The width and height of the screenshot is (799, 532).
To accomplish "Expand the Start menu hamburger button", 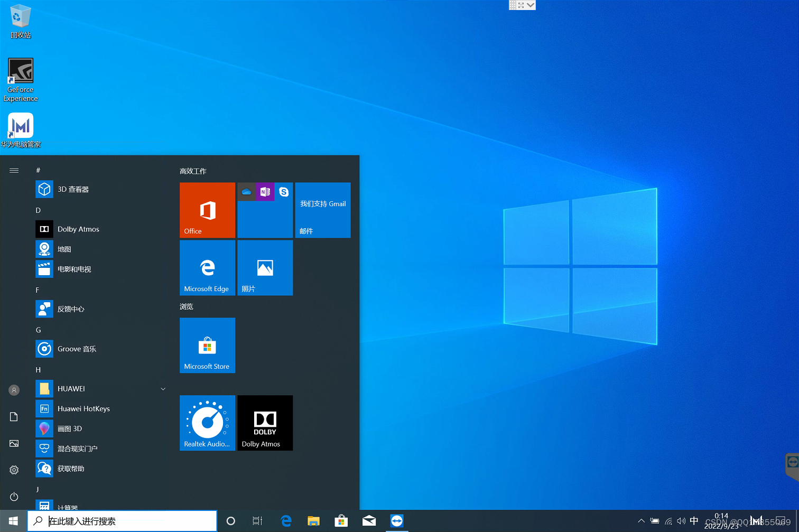I will pyautogui.click(x=14, y=170).
